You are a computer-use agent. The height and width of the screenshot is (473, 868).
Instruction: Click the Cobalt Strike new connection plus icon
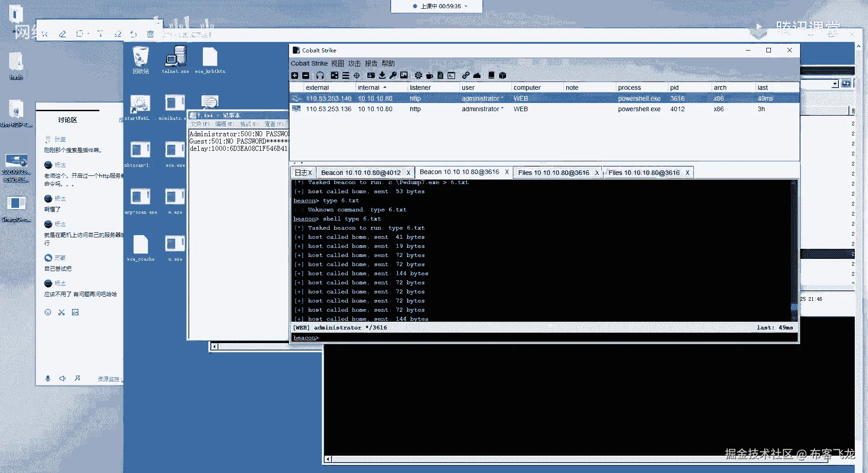(x=295, y=75)
